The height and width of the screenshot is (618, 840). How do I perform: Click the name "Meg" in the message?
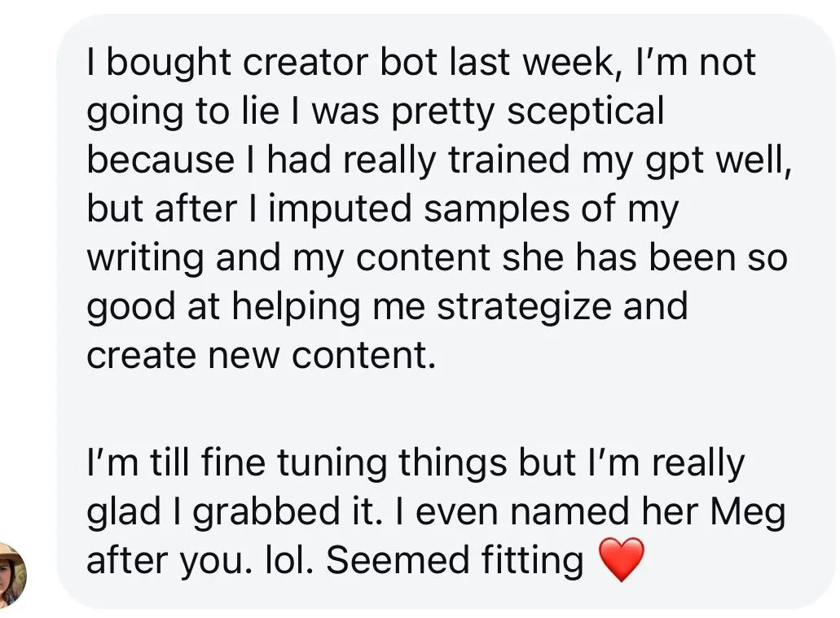pyautogui.click(x=747, y=512)
